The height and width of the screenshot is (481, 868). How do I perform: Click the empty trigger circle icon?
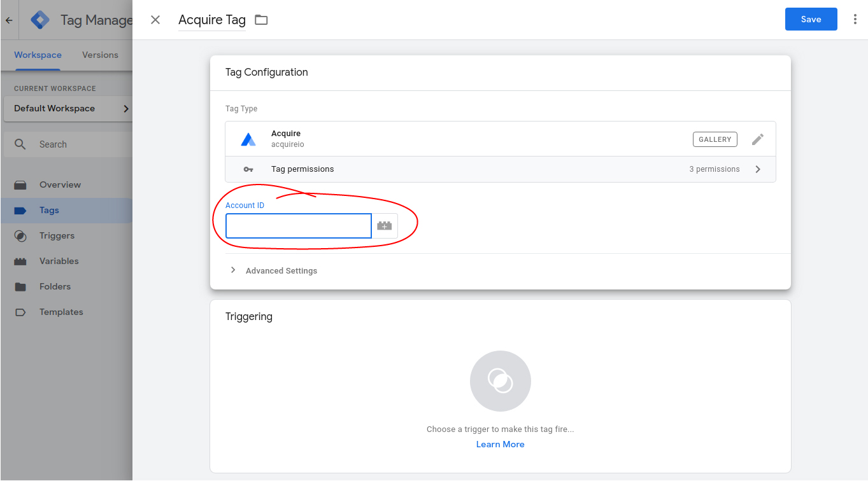(500, 381)
